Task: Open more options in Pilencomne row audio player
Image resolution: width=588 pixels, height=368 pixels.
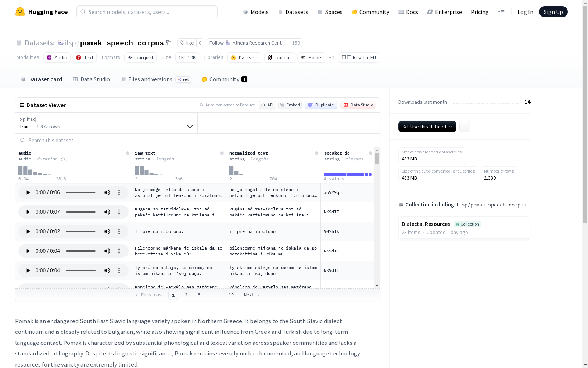Action: [x=119, y=251]
